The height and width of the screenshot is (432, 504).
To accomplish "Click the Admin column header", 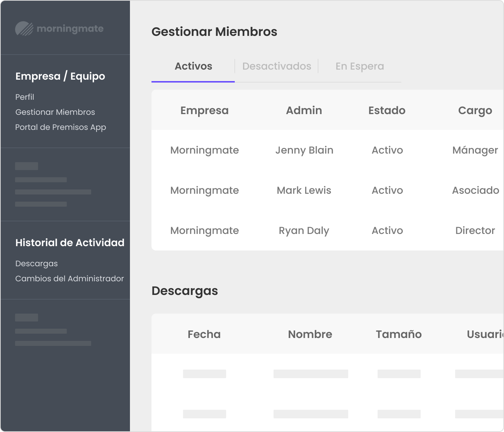I will point(304,111).
